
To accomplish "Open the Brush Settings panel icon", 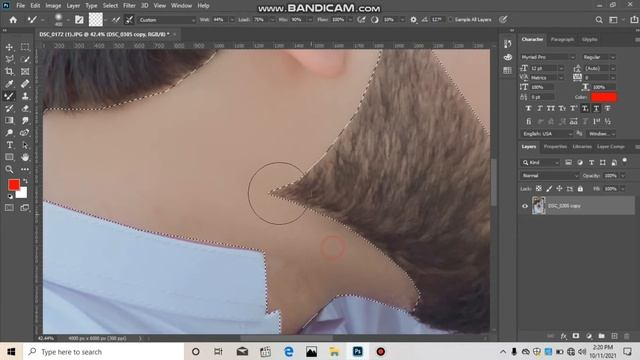I will pyautogui.click(x=79, y=20).
